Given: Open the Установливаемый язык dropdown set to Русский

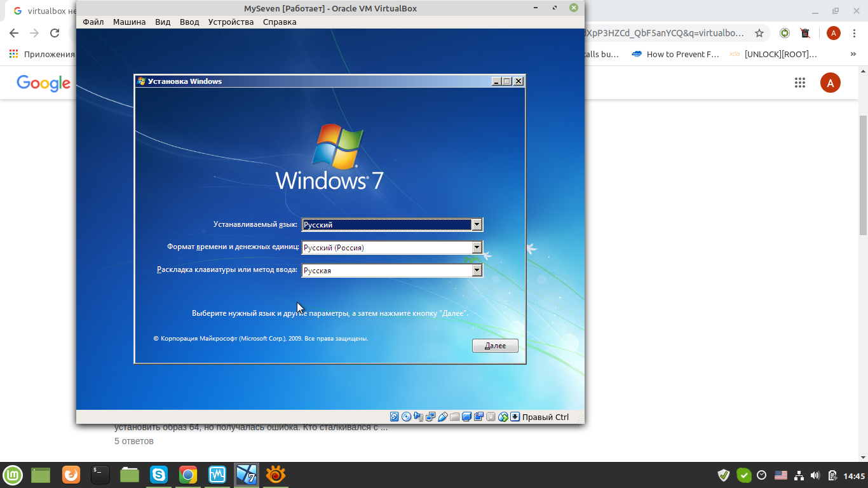Looking at the screenshot, I should (x=392, y=224).
